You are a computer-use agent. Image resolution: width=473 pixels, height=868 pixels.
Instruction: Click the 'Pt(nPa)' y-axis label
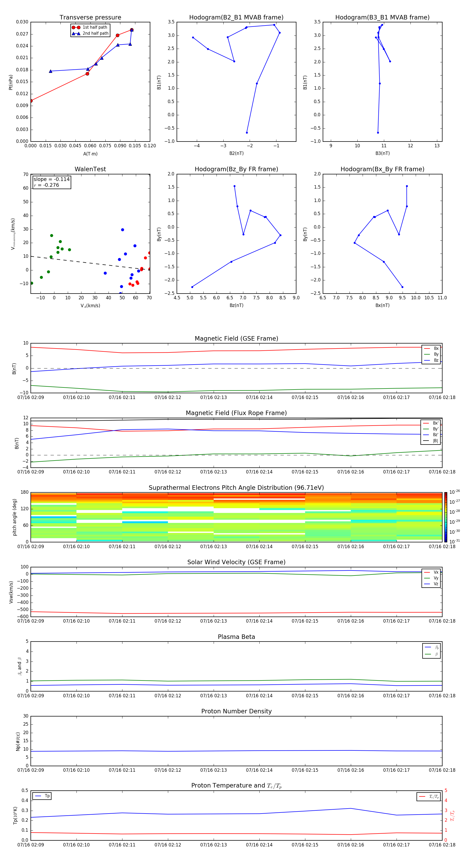tap(11, 82)
